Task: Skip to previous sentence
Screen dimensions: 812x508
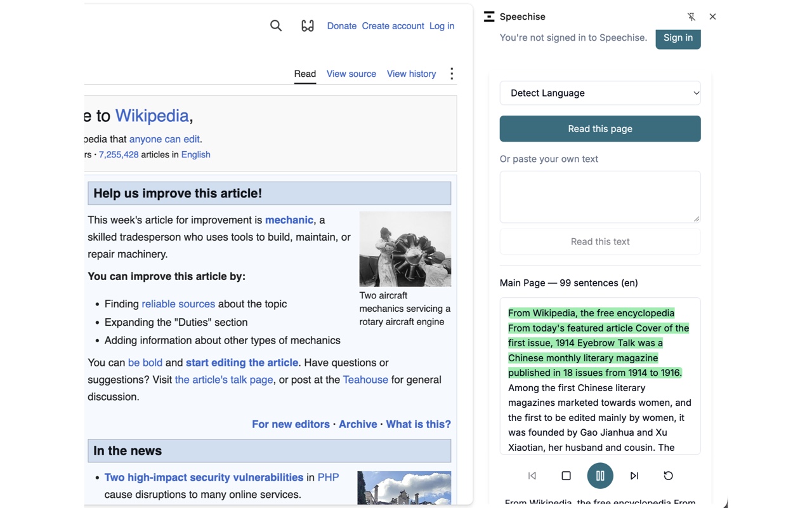Action: point(532,476)
